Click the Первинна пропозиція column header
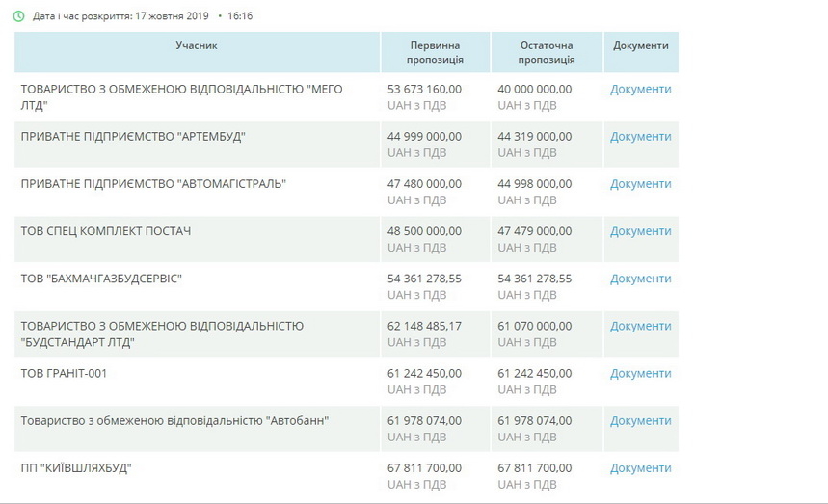 pos(435,52)
